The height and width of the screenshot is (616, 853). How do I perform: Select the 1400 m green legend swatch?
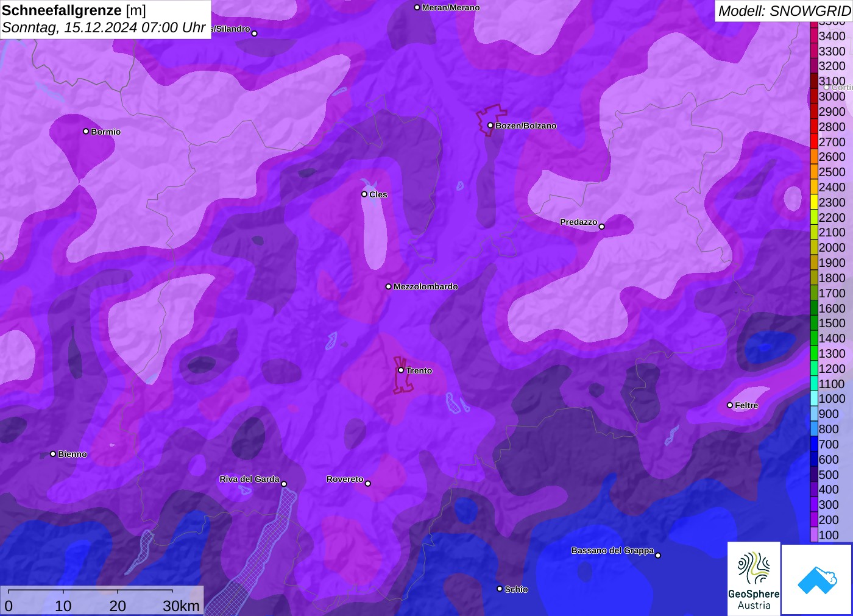[814, 338]
